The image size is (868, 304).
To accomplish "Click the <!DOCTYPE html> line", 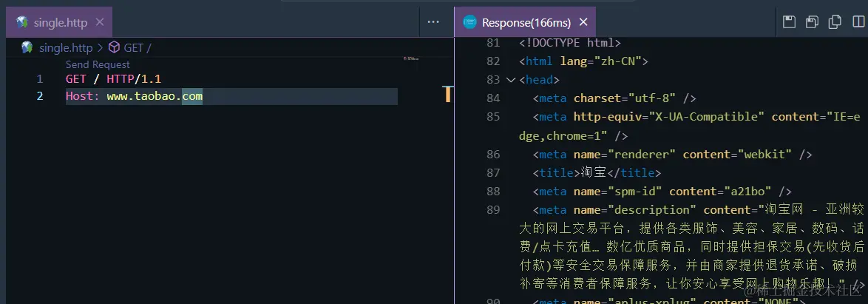I will click(569, 43).
